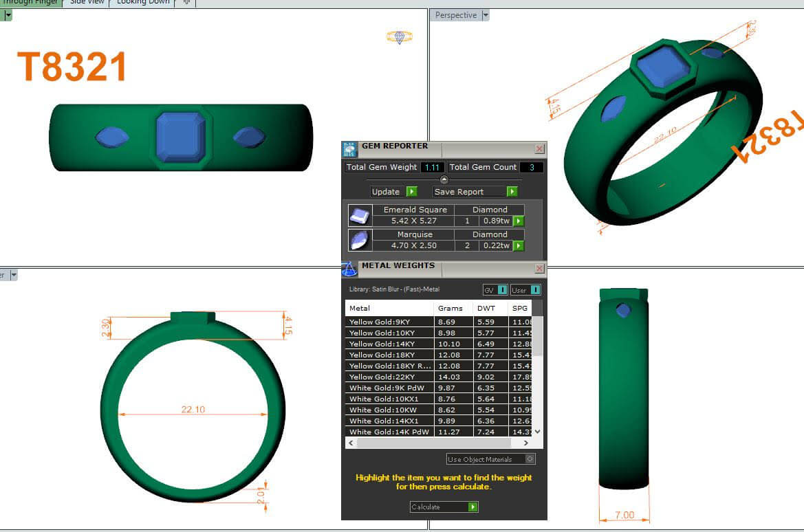Click the Gem Reporter panel icon
The height and width of the screenshot is (532, 804).
tap(349, 149)
